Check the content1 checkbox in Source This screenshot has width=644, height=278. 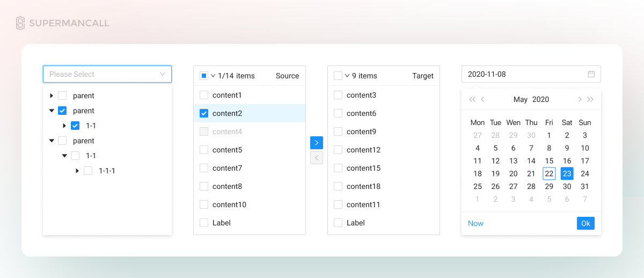[x=204, y=95]
